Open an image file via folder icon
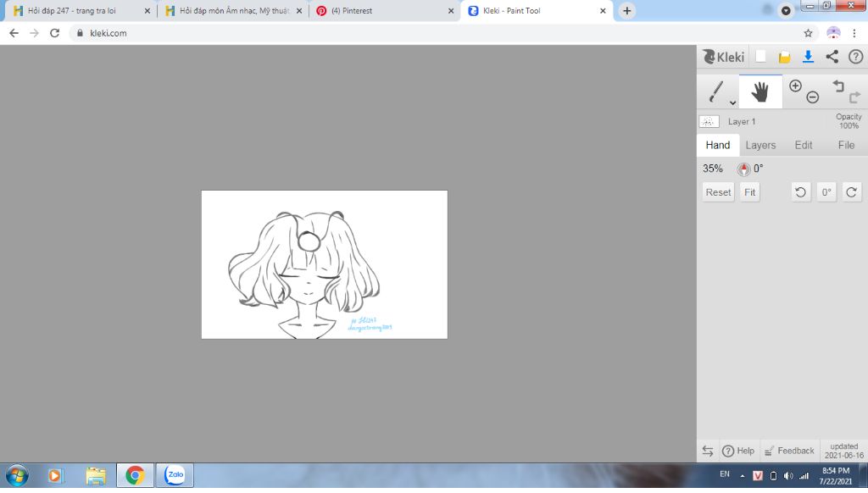The height and width of the screenshot is (493, 868). (x=784, y=57)
